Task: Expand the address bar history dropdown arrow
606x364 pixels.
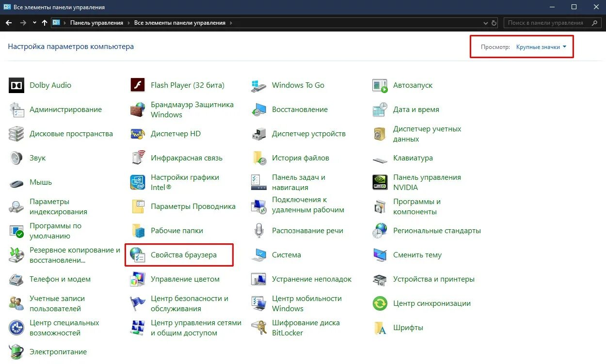Action: [x=486, y=23]
